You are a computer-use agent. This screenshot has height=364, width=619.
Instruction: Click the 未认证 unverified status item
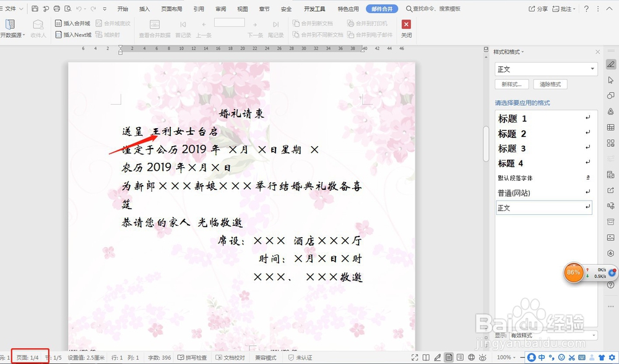click(x=300, y=357)
